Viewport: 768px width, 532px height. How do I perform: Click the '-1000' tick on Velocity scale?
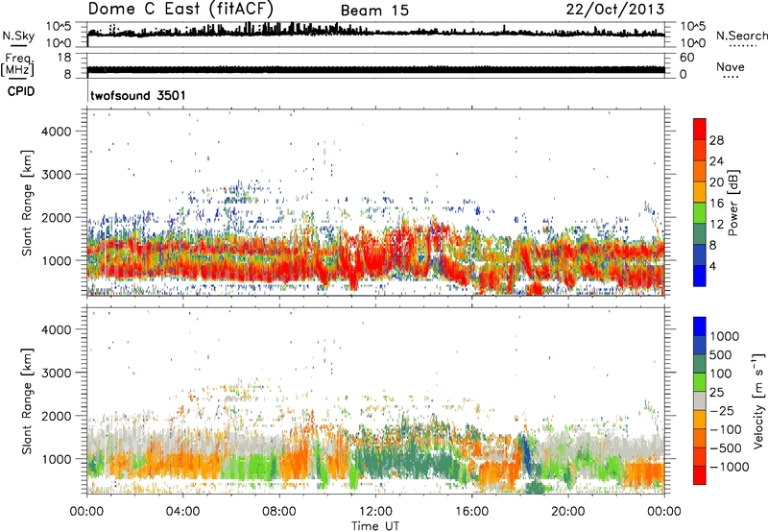730,467
